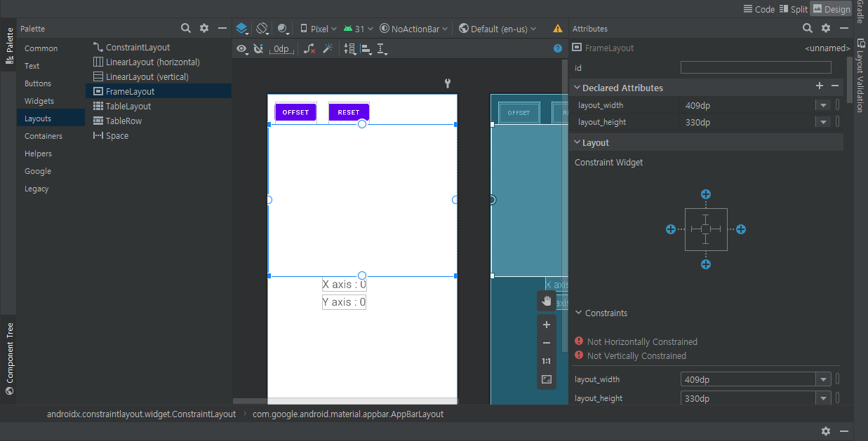Minimize the Attributes panel
This screenshot has height=441, width=868.
click(x=844, y=28)
